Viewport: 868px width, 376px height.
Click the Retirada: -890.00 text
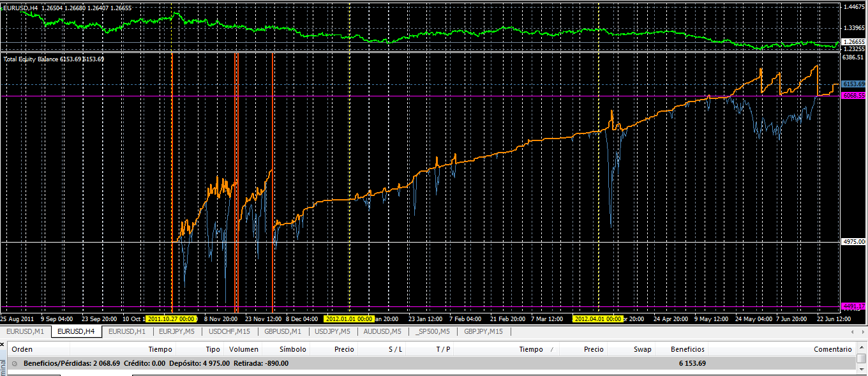260,363
